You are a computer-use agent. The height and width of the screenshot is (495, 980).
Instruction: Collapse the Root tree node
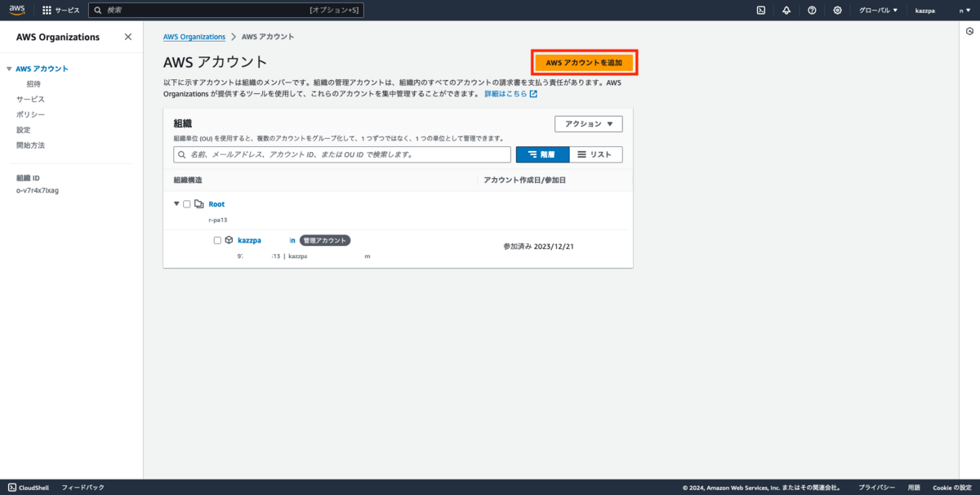pyautogui.click(x=176, y=204)
